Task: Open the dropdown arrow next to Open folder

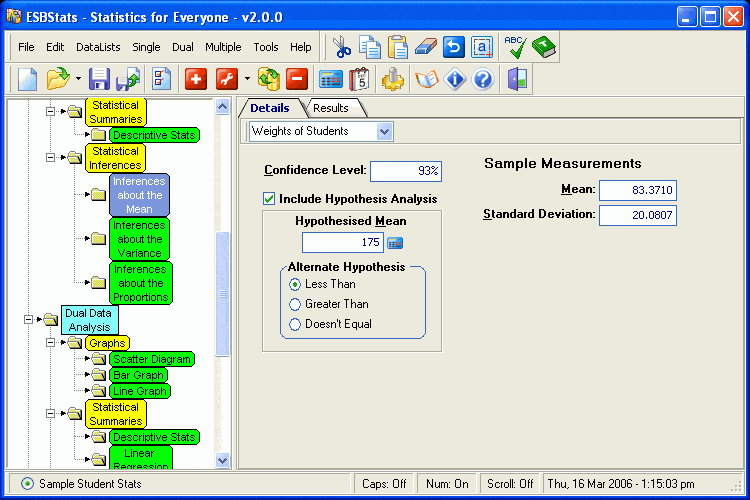Action: [78, 79]
